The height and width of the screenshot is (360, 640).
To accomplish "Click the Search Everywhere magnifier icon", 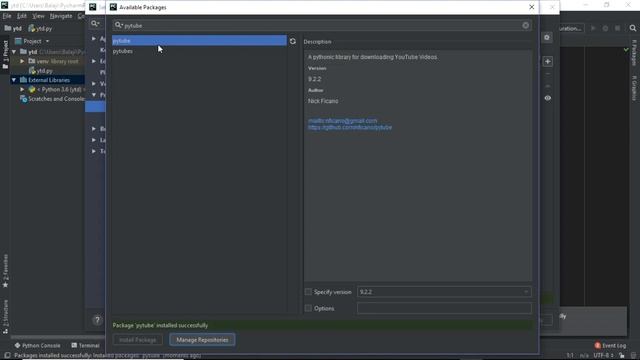I will [633, 28].
